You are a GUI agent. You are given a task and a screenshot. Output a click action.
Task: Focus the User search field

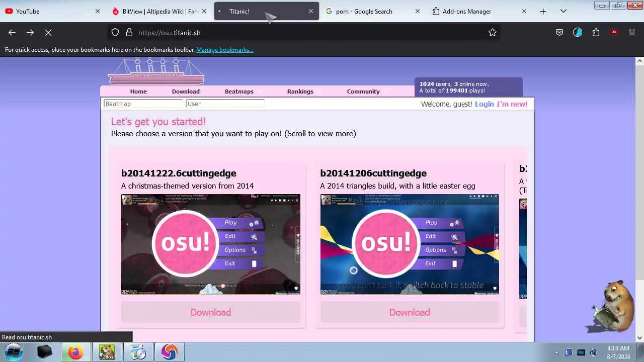[x=225, y=104]
